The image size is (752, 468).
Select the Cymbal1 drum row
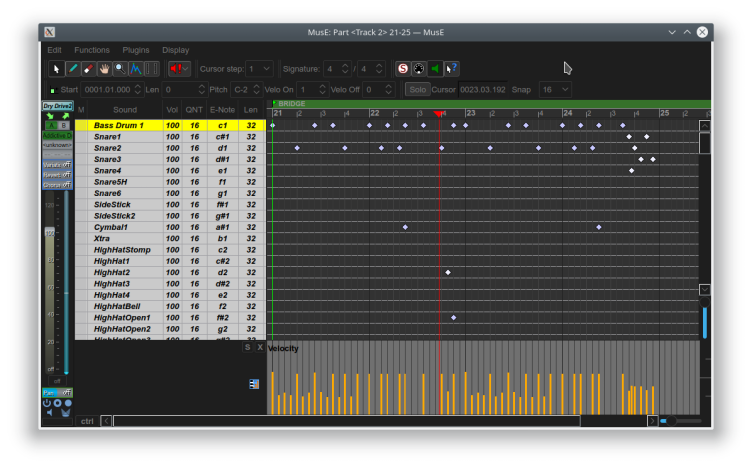pyautogui.click(x=111, y=227)
